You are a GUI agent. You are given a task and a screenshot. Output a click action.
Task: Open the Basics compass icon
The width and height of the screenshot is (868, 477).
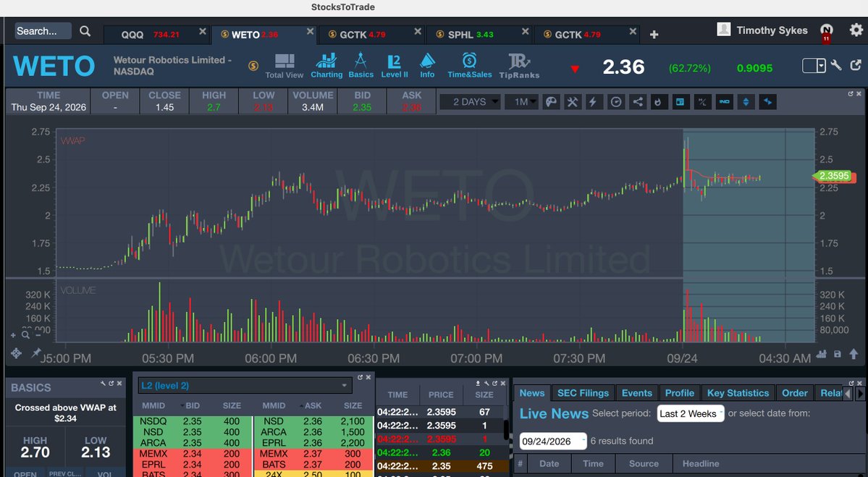pos(361,66)
